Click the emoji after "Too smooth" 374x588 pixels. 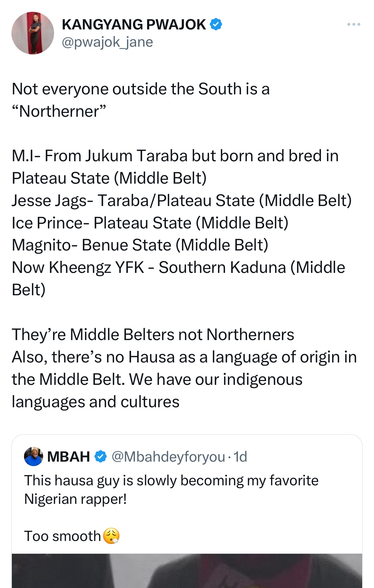click(x=111, y=536)
